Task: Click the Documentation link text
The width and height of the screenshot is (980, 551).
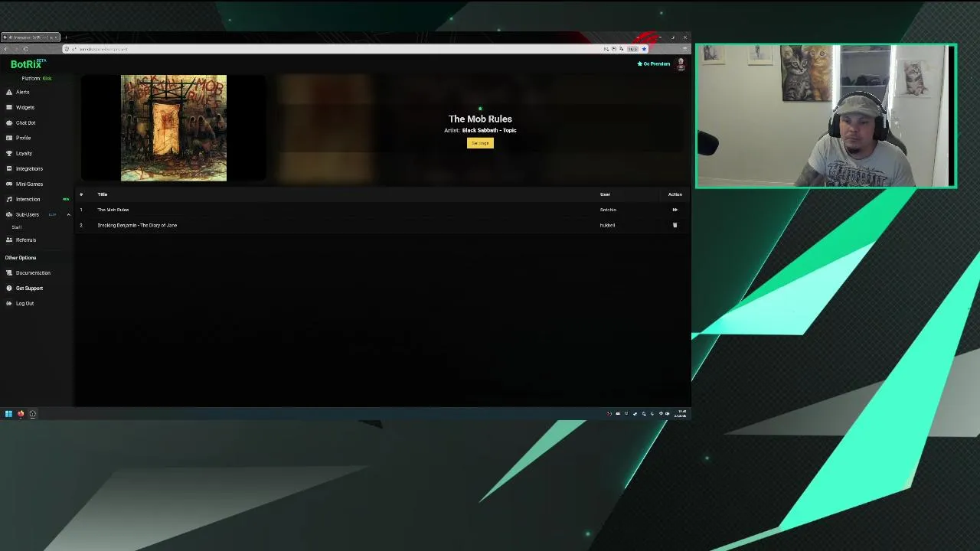Action: coord(33,272)
